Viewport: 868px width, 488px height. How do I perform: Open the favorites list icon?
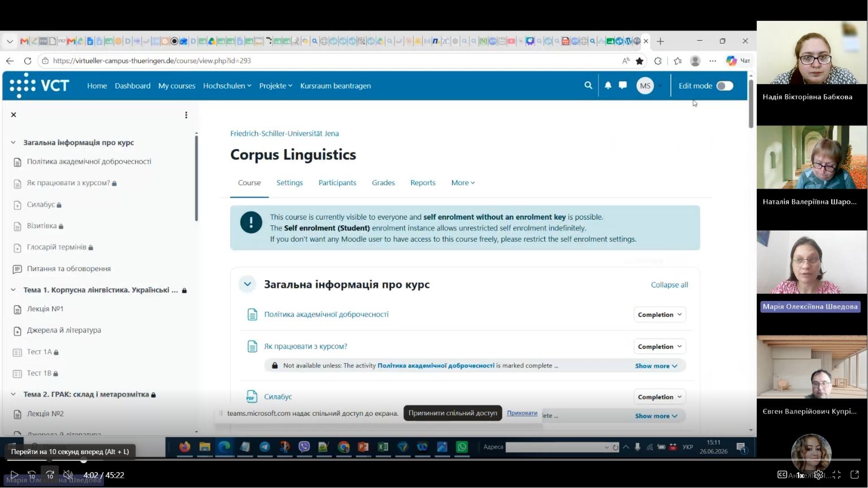pos(678,60)
